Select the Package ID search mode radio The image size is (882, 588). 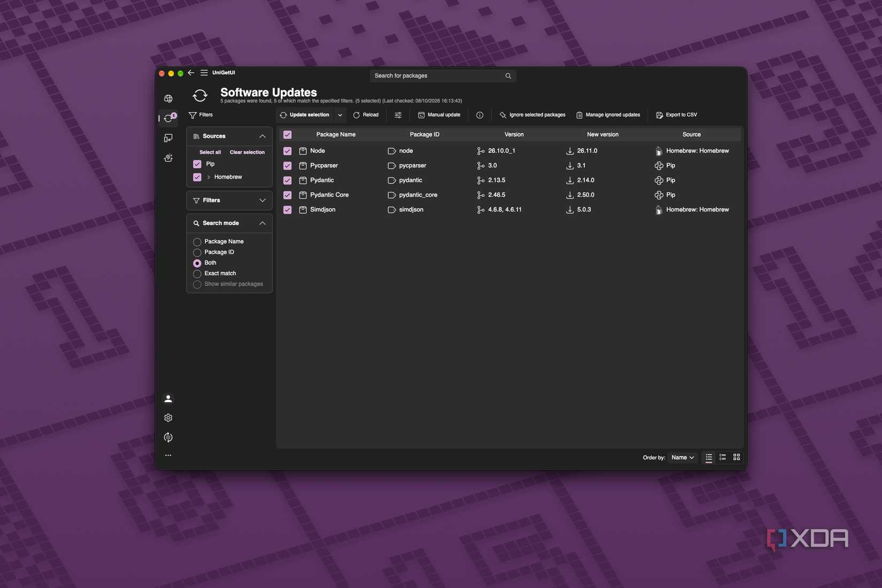[197, 252]
